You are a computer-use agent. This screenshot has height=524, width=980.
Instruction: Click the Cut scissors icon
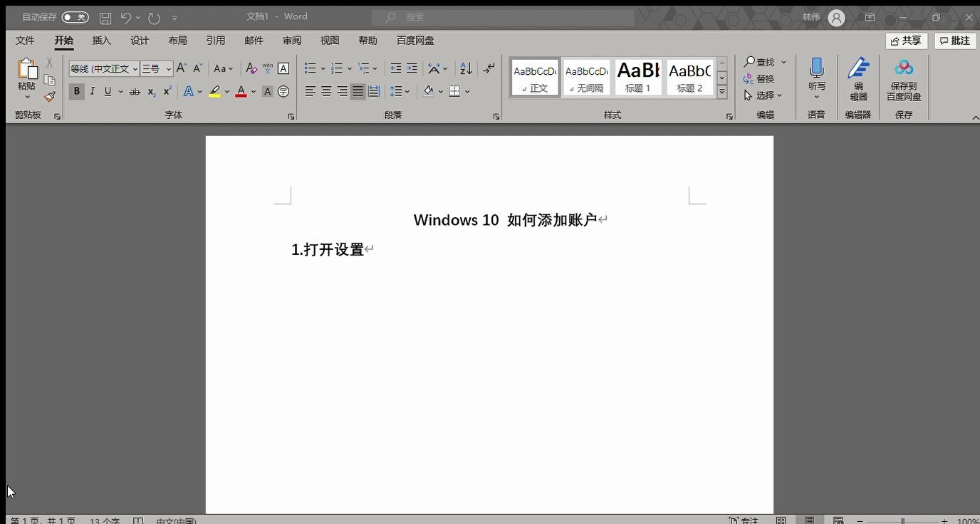point(49,63)
